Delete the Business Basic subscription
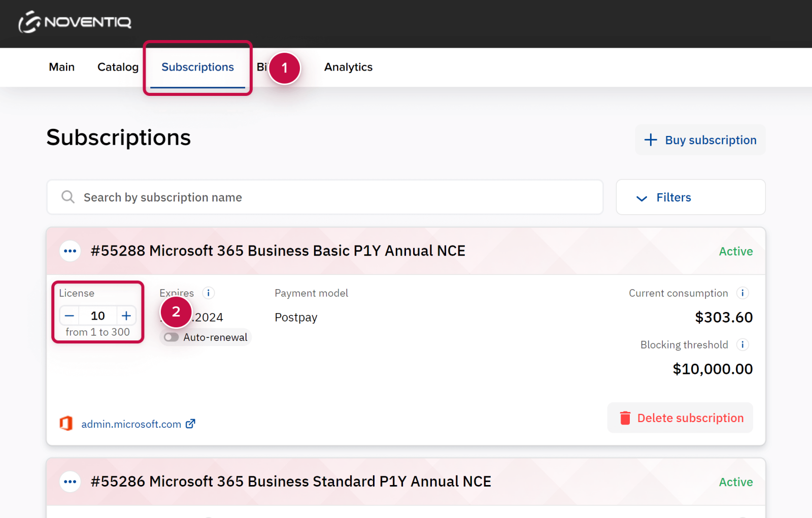The image size is (812, 518). click(680, 418)
